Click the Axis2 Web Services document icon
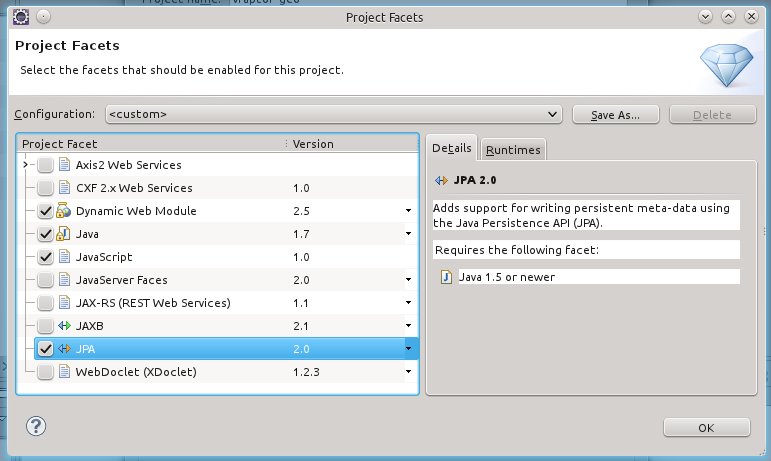771x461 pixels. click(64, 164)
